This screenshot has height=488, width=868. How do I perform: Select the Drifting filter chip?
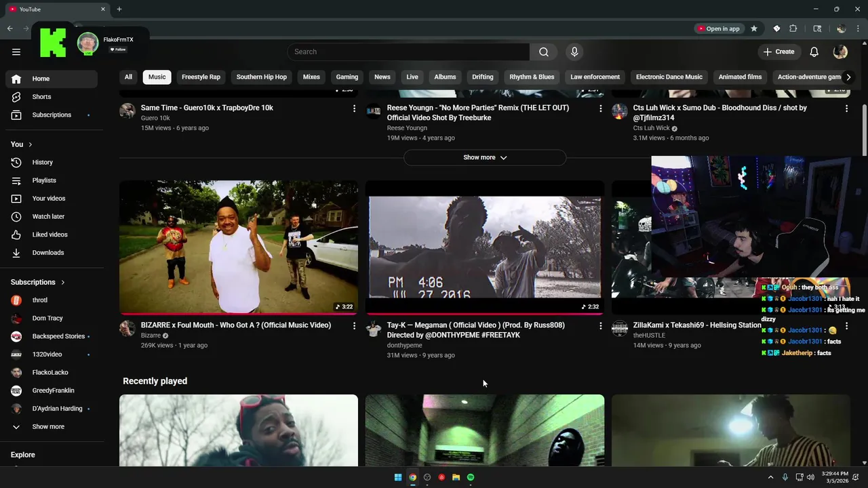[483, 77]
